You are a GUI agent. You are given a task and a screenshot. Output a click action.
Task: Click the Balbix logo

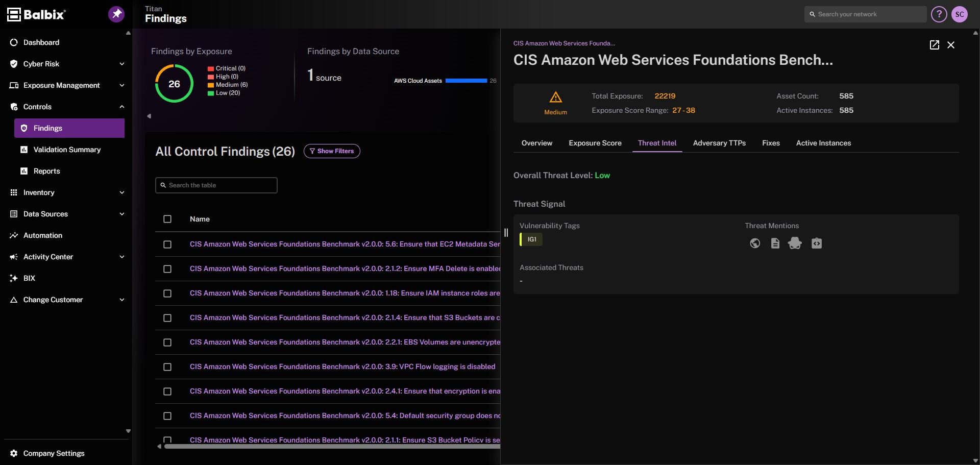click(36, 14)
